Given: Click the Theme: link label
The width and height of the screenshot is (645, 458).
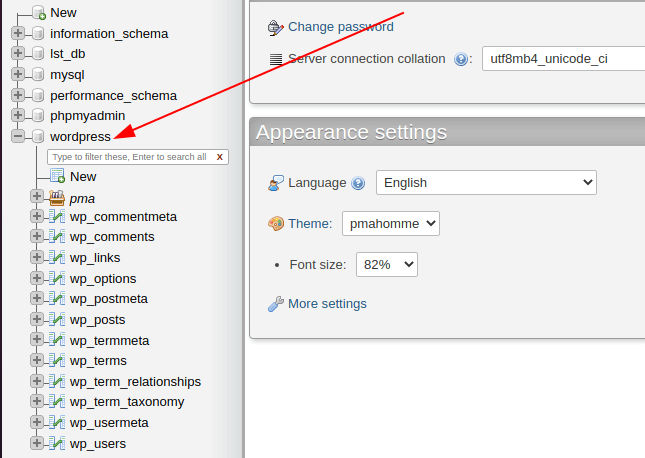Looking at the screenshot, I should pos(310,223).
